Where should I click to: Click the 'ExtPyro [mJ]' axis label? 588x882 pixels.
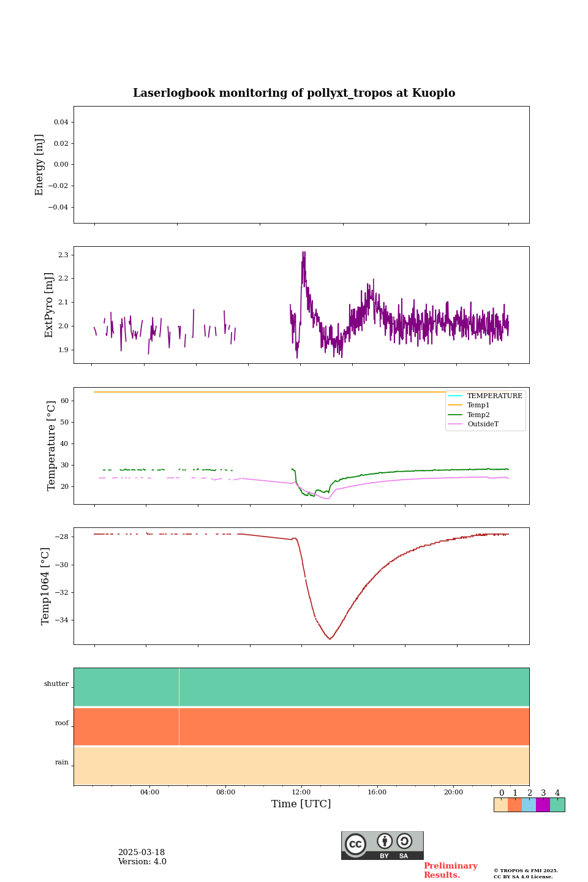[50, 305]
